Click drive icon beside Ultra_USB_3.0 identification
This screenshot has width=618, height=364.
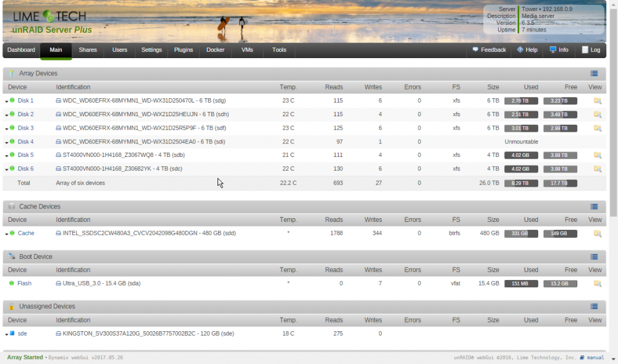[58, 283]
